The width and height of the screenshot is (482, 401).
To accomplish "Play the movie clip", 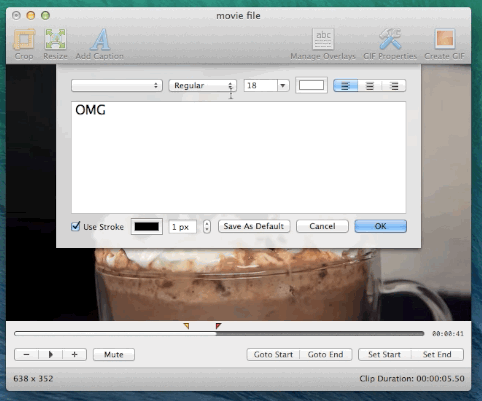I will (51, 354).
